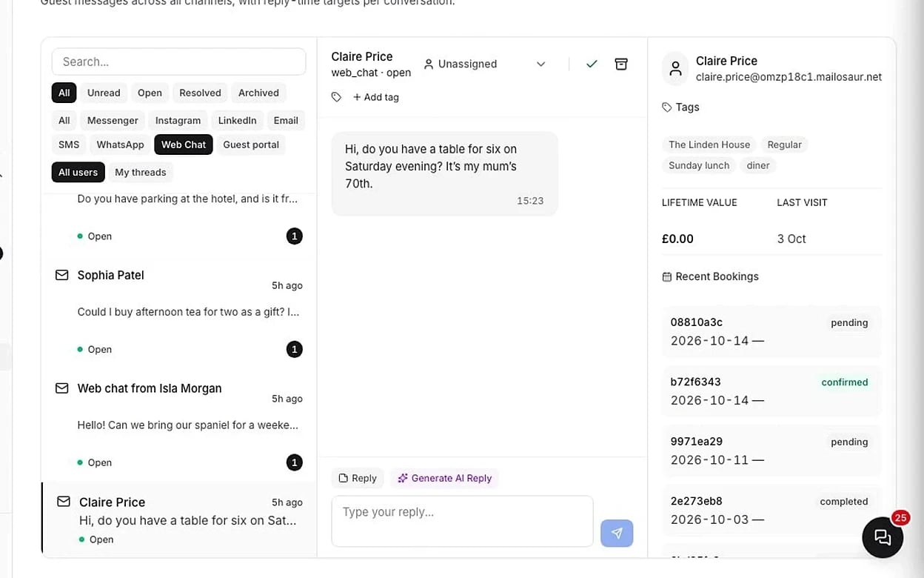The width and height of the screenshot is (924, 578).
Task: Click Generate AI Reply button
Action: tap(444, 478)
